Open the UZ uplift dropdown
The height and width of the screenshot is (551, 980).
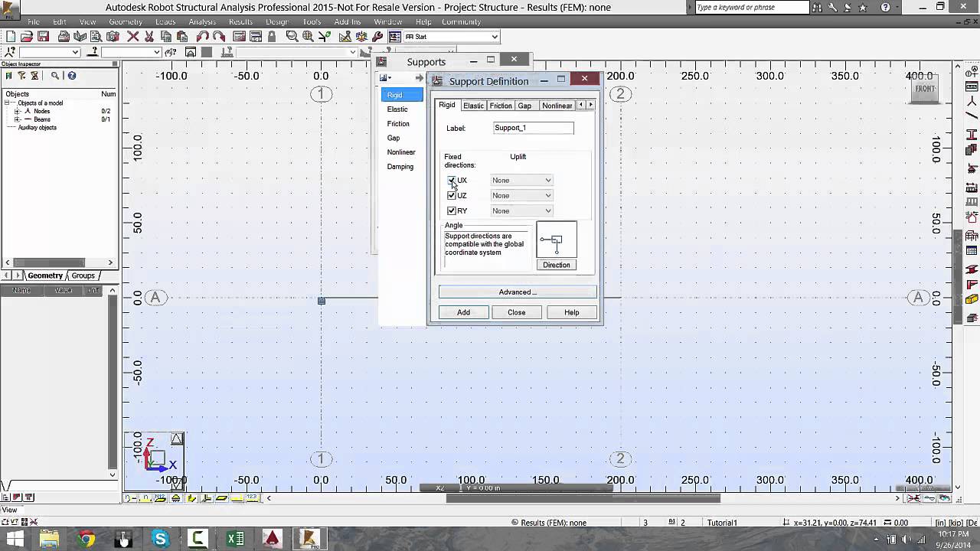521,196
